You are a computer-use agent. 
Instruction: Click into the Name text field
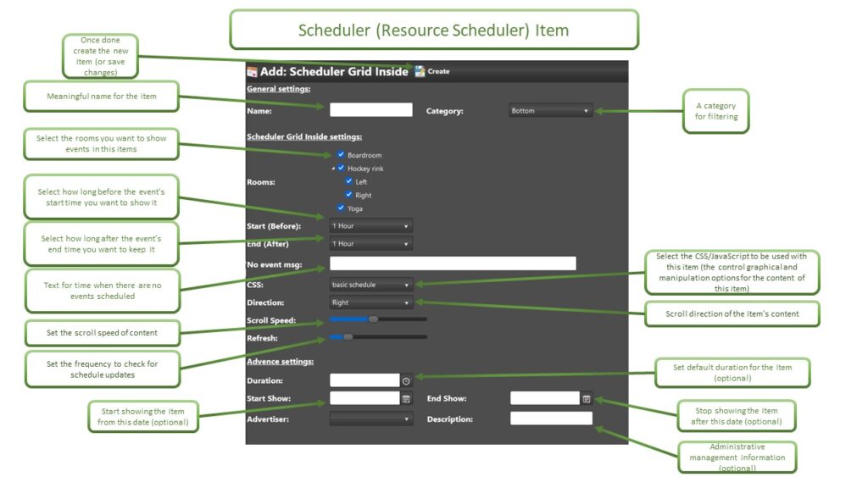click(x=370, y=110)
